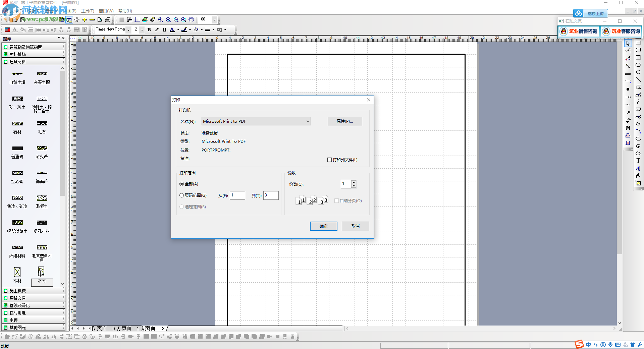Click the 到(T) page number field
Viewport: 644px width, 349px height.
pos(271,195)
